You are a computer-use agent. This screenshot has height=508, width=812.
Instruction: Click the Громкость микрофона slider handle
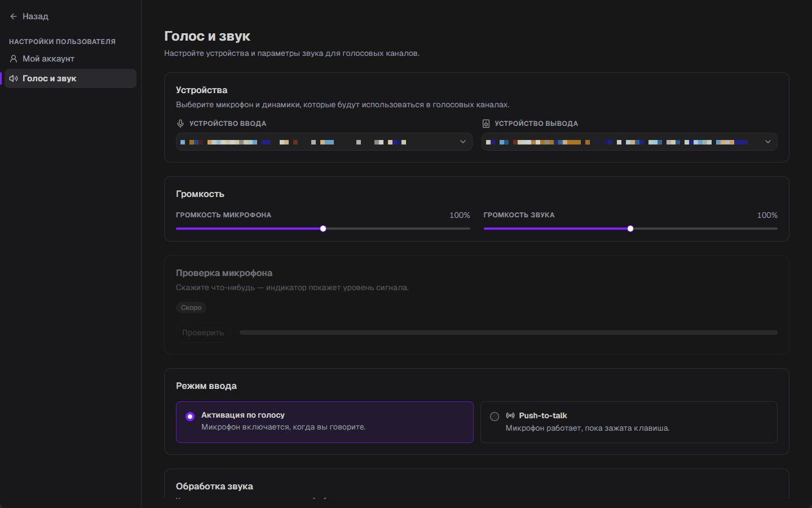(323, 229)
